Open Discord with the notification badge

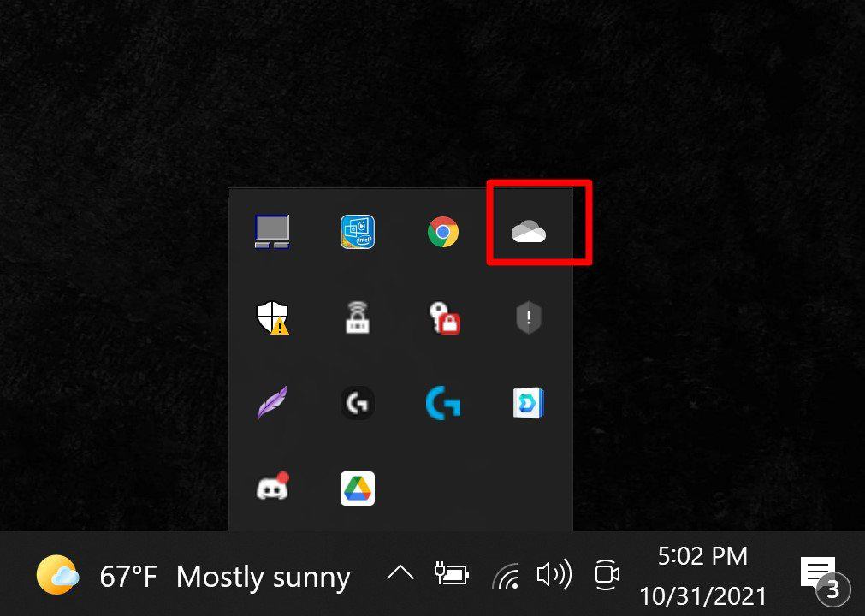point(272,489)
